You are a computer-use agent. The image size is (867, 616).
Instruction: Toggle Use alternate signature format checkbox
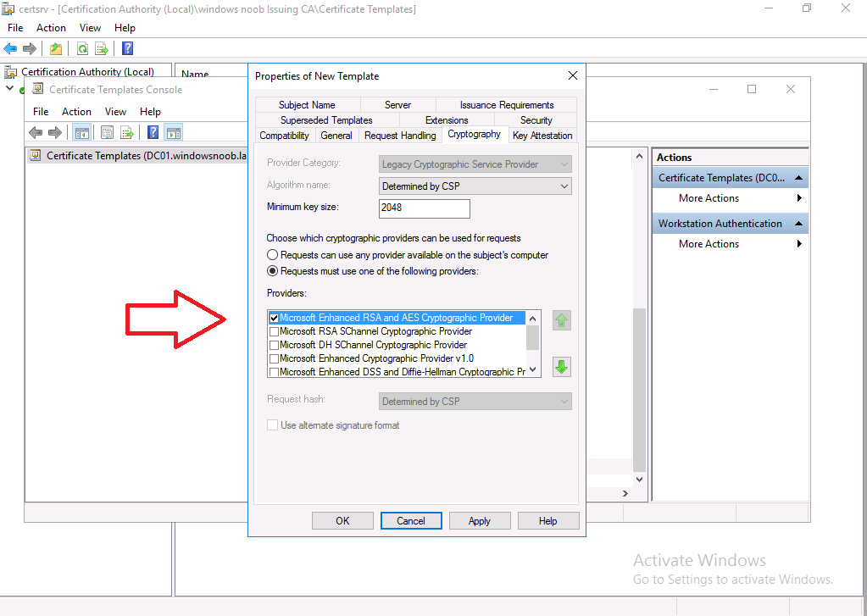[x=272, y=425]
